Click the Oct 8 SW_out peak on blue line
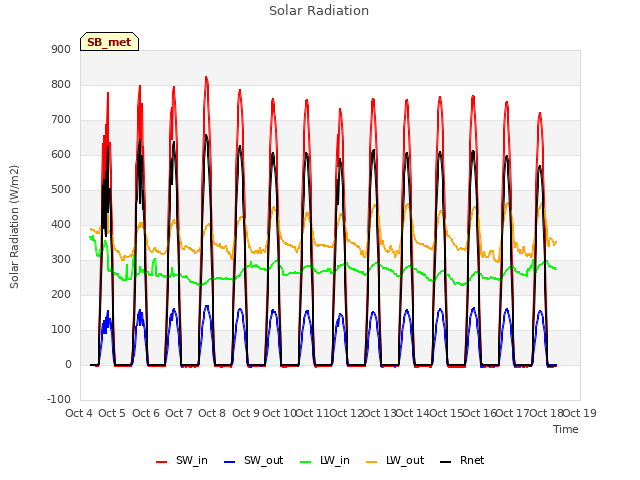 (x=207, y=306)
